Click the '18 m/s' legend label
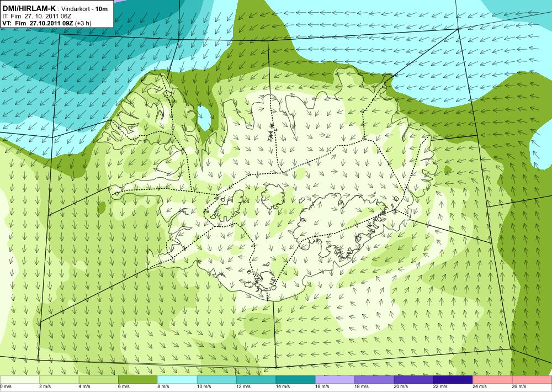552x392 pixels. [x=362, y=386]
